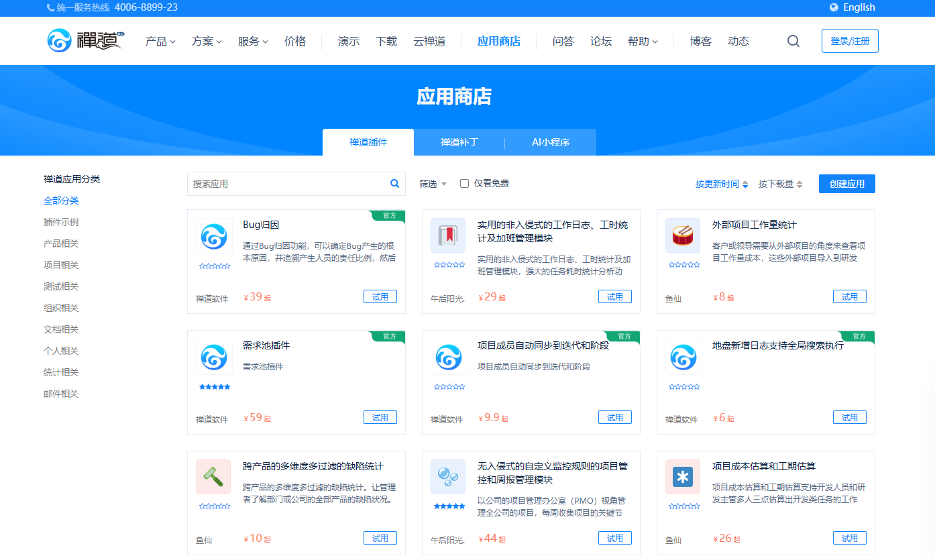The image size is (935, 560).
Task: Expand the 方案 dropdown menu
Action: 207,41
